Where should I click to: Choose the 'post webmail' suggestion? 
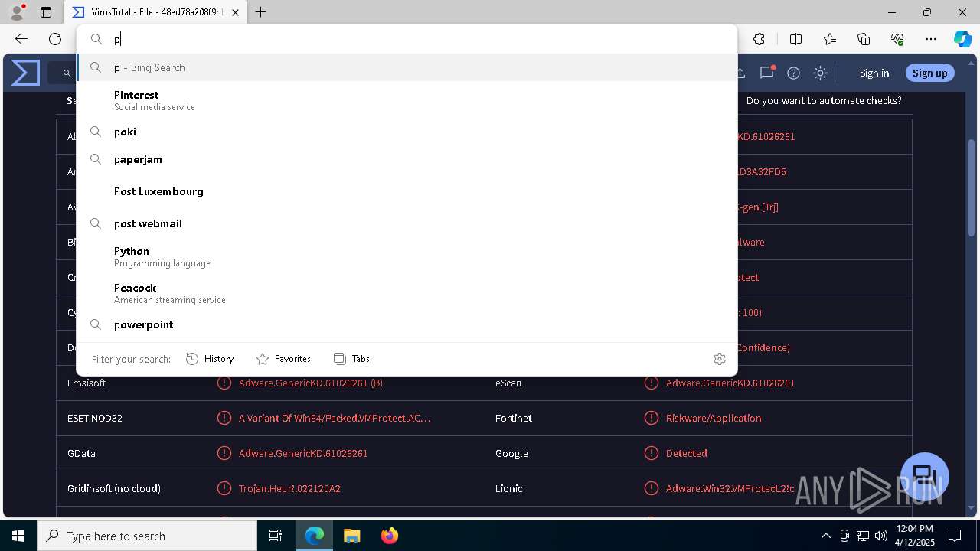(x=407, y=223)
